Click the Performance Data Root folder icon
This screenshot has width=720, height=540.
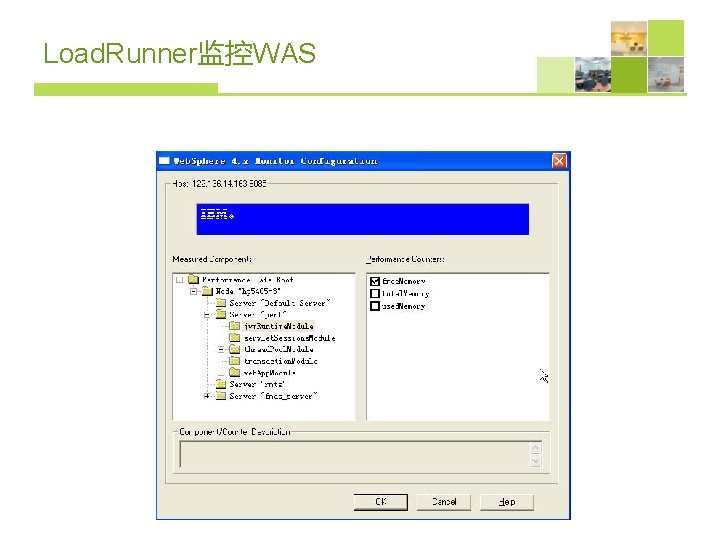(x=193, y=279)
